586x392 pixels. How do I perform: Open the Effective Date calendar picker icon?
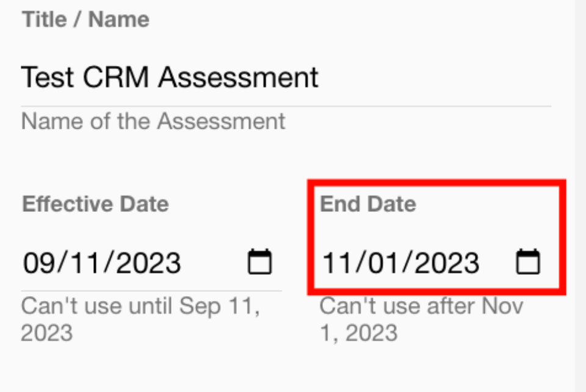pyautogui.click(x=259, y=263)
